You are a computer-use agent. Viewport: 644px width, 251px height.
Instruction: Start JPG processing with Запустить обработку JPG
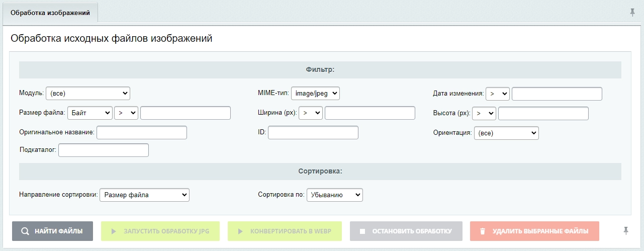(x=160, y=231)
